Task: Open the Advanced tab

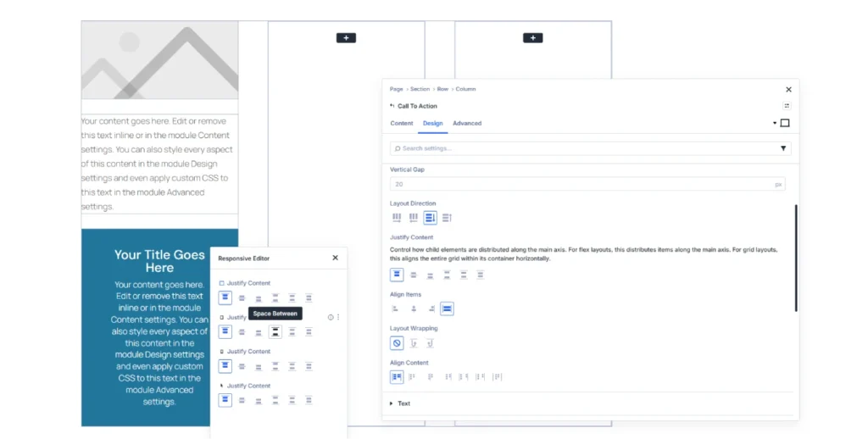Action: [466, 124]
